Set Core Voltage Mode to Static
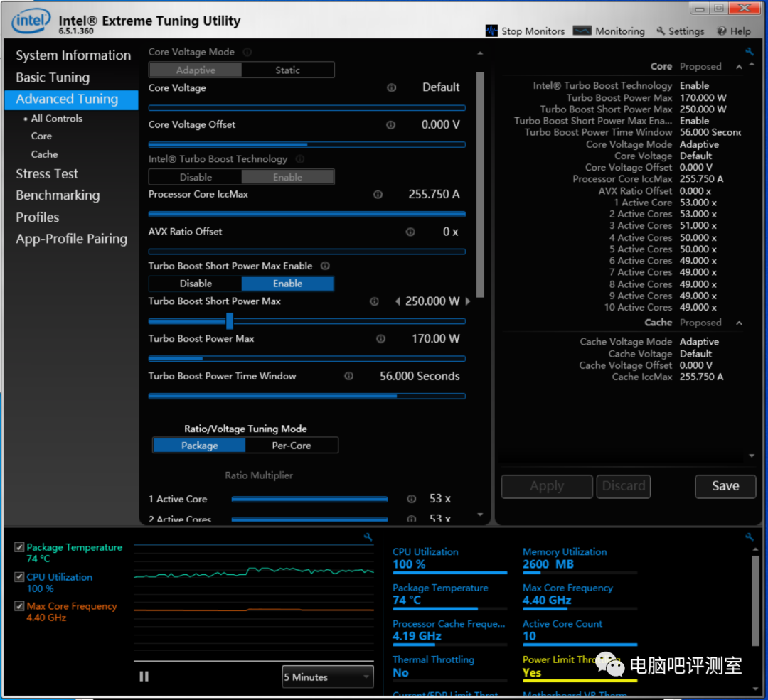This screenshot has width=768, height=700. (287, 70)
